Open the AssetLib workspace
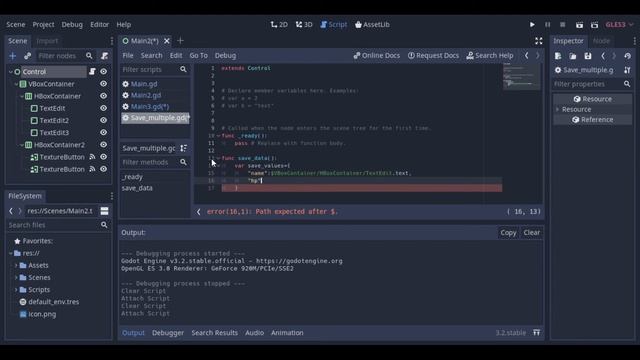Image resolution: width=640 pixels, height=360 pixels. (372, 24)
